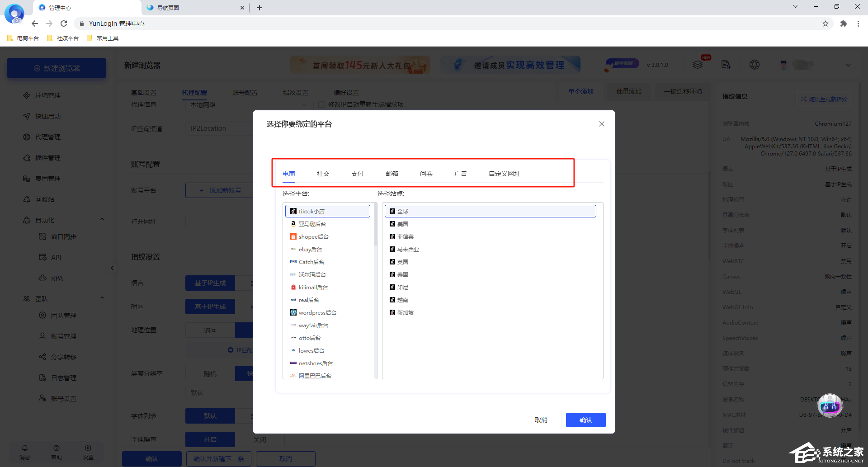Expand the account dropdown in the top-right corner

[x=848, y=65]
